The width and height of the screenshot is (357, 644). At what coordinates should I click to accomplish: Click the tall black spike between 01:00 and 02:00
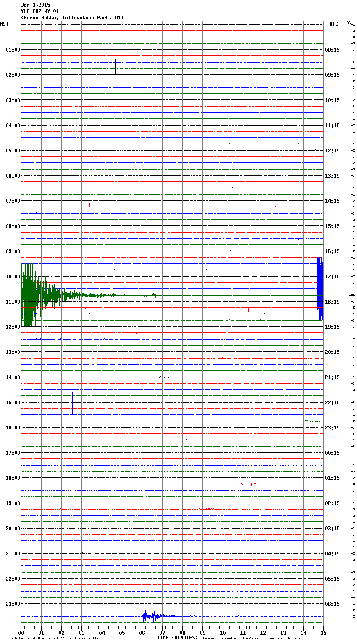point(116,59)
